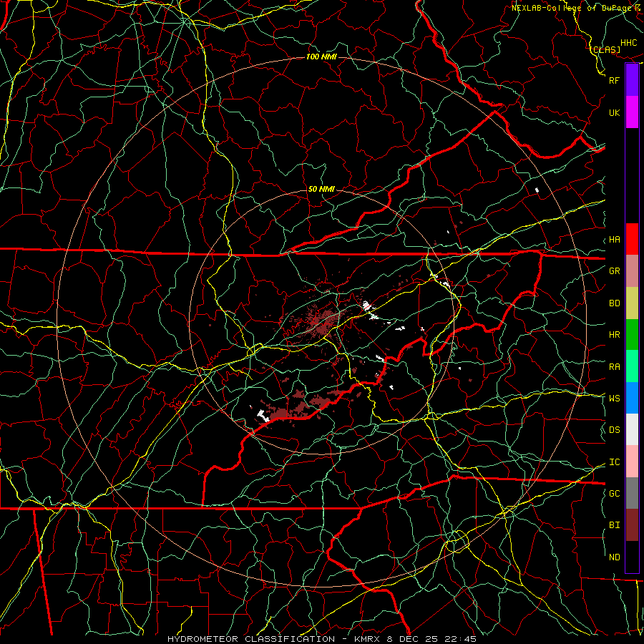Click the "GC" legend label
The width and height of the screenshot is (644, 644).
(x=614, y=493)
